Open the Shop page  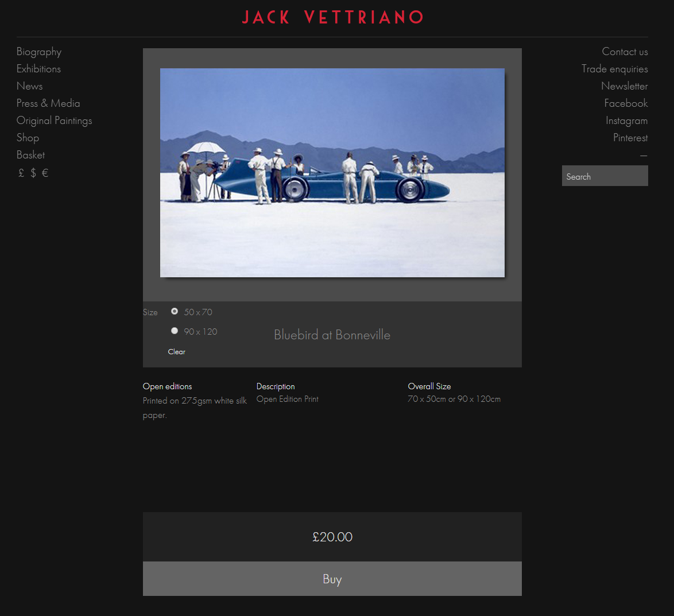click(28, 138)
